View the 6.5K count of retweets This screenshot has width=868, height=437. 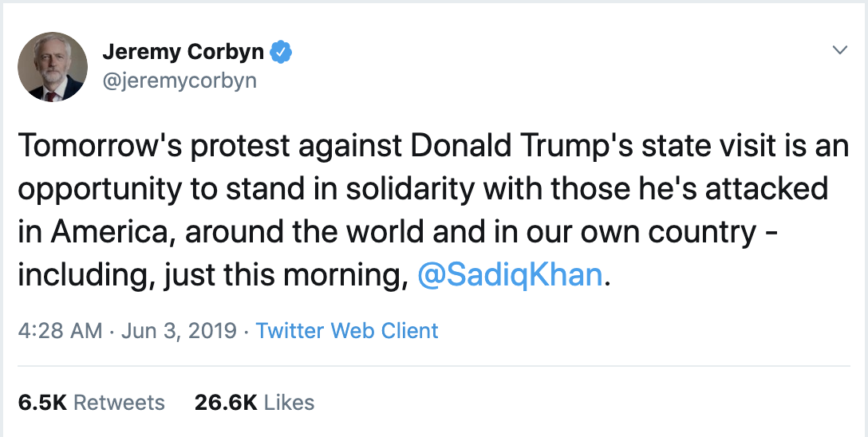coord(42,403)
